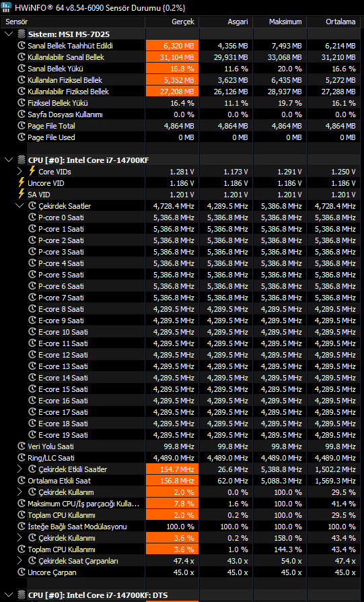Click the 4,489.0 MHz Ring/LLC current value
Screen dimensions: 364x602
tap(174, 458)
